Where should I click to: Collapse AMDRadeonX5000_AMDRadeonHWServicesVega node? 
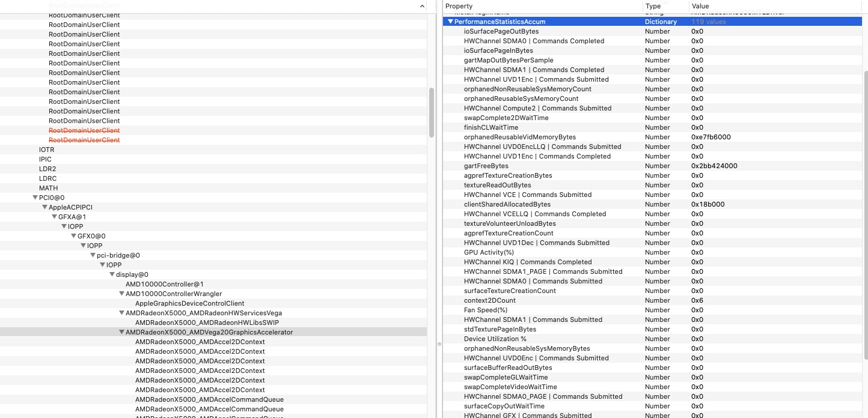(121, 313)
